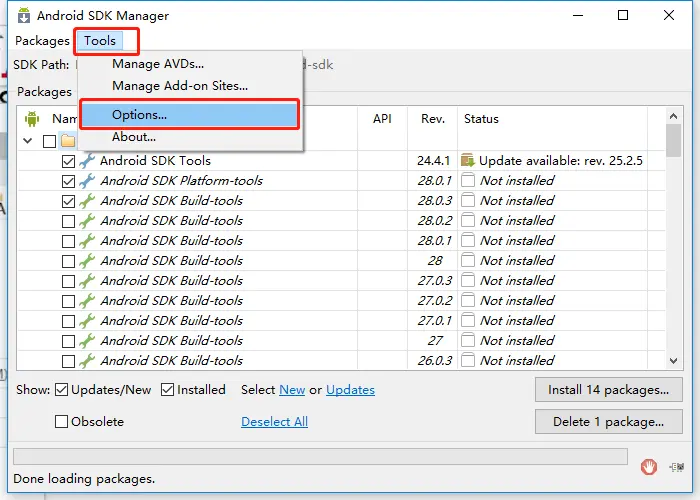
Task: Click not-installed status icon for Platform-tools
Action: (x=468, y=180)
